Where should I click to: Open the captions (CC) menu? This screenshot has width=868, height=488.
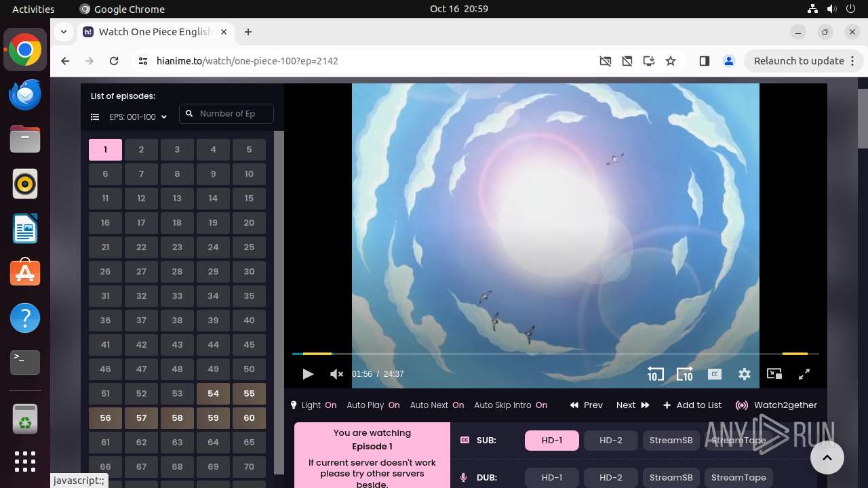(714, 374)
